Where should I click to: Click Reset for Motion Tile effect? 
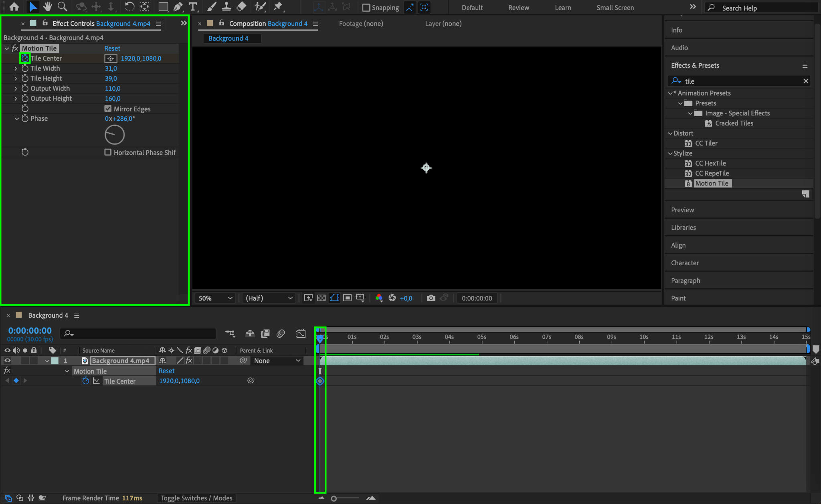(x=112, y=48)
